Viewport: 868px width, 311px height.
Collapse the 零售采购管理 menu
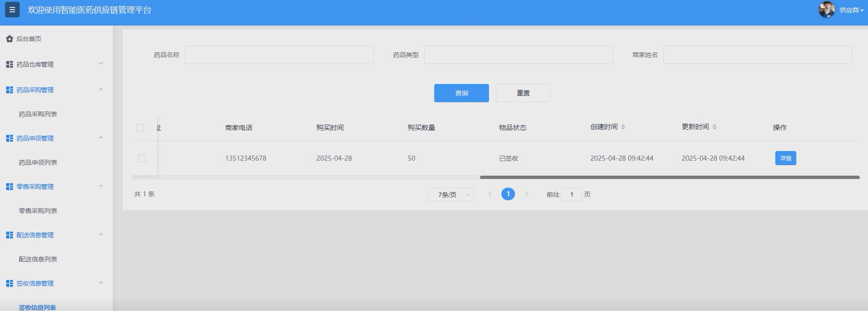click(x=101, y=186)
